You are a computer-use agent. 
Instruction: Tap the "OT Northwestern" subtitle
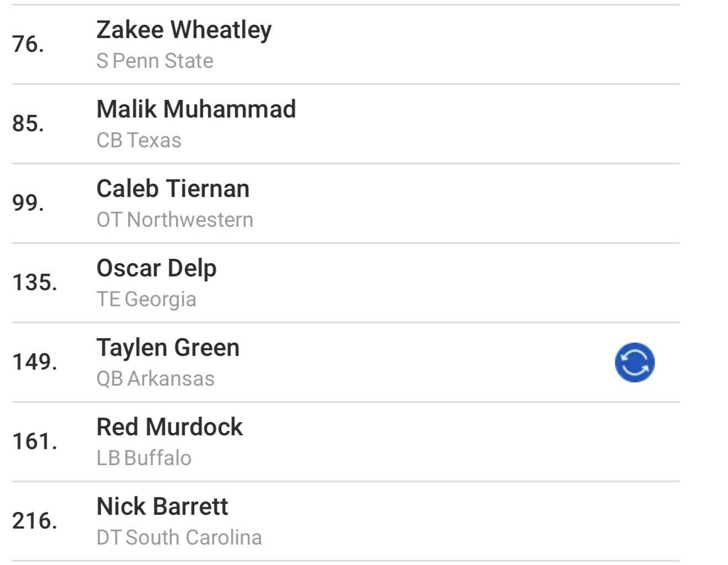(x=174, y=220)
